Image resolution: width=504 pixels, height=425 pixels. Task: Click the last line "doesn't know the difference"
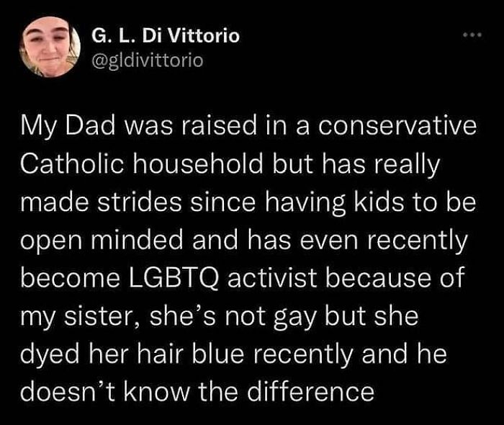pyautogui.click(x=197, y=392)
